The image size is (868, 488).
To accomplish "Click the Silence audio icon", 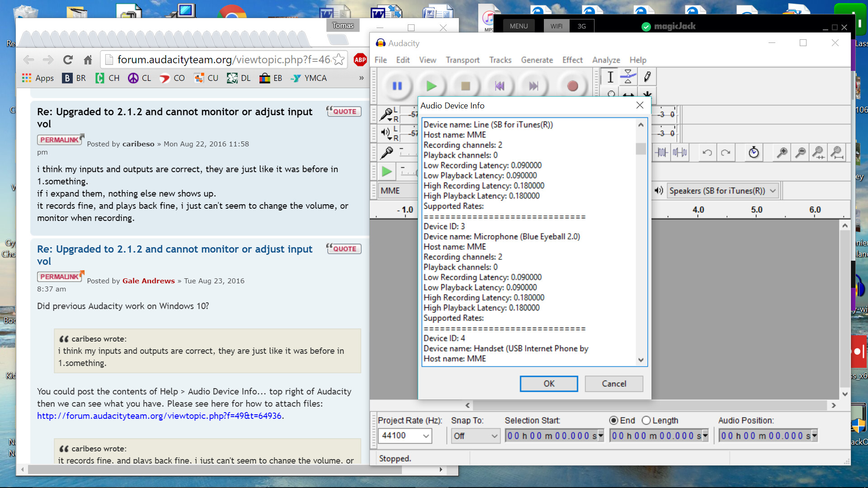I will point(679,153).
